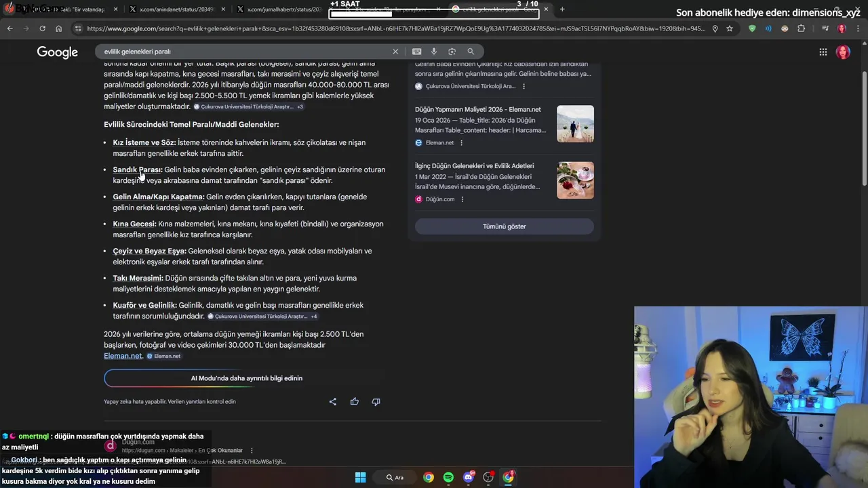Click the 'Tümünü göster' button
Image resolution: width=868 pixels, height=488 pixels.
[x=504, y=226]
